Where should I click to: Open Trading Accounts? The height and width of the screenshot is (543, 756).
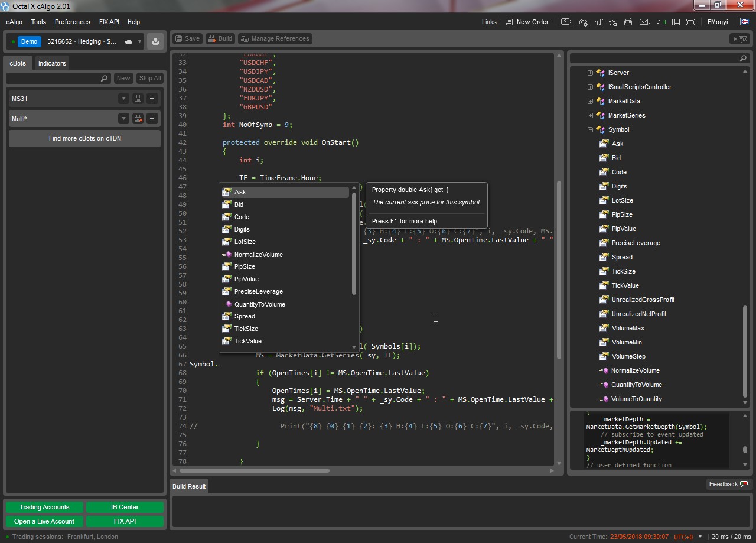pos(44,507)
